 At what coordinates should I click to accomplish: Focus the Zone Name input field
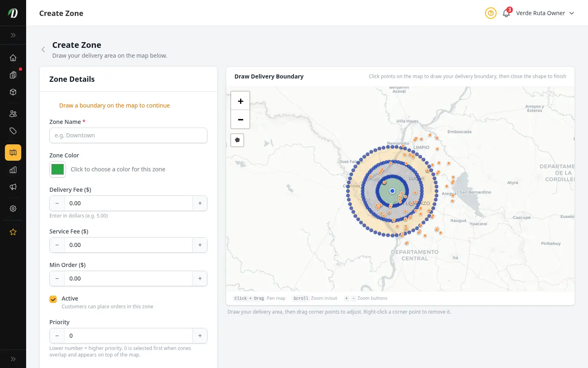(x=128, y=135)
